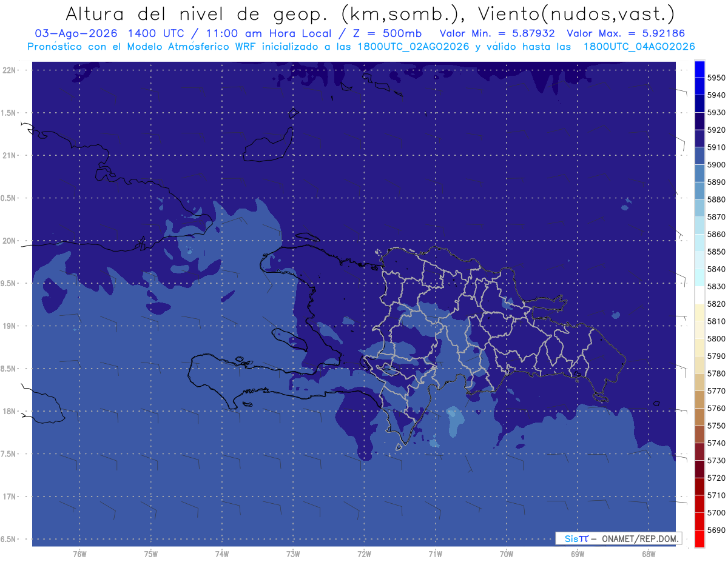Image resolution: width=728 pixels, height=562 pixels.
Task: Click the '75W' longitude label
Action: pos(151,554)
